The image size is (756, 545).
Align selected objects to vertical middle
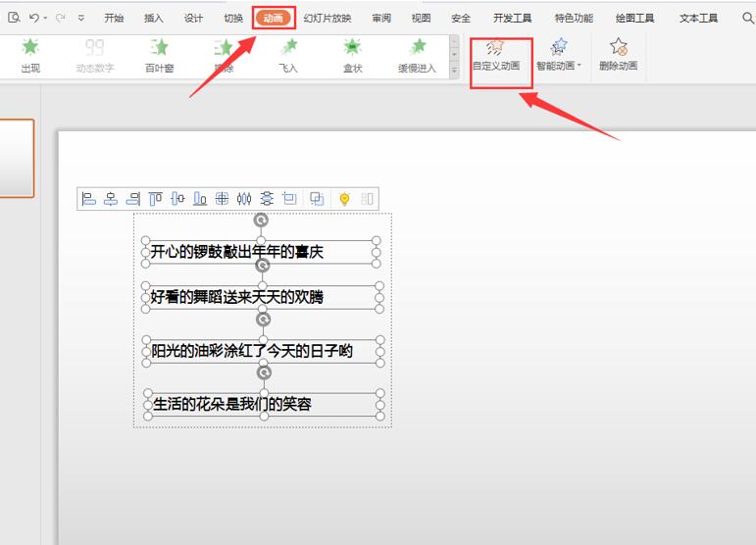(x=177, y=199)
